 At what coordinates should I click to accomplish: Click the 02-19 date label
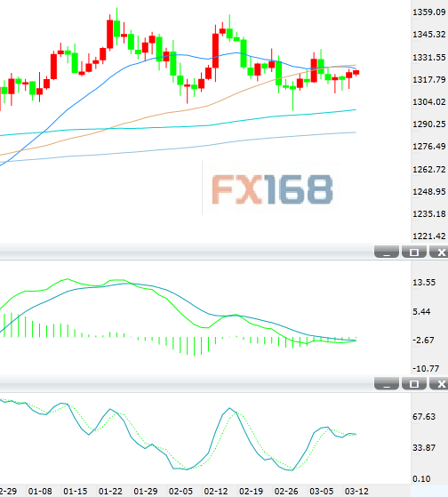(x=251, y=492)
